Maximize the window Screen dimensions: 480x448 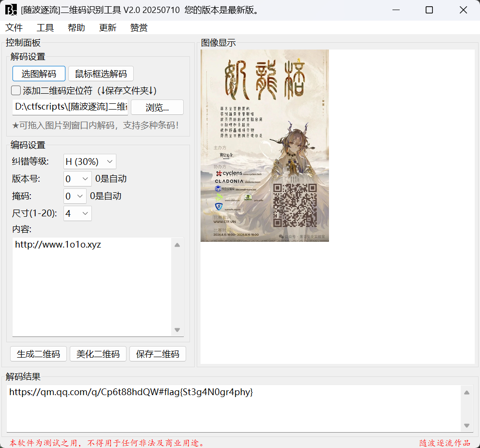tap(429, 10)
